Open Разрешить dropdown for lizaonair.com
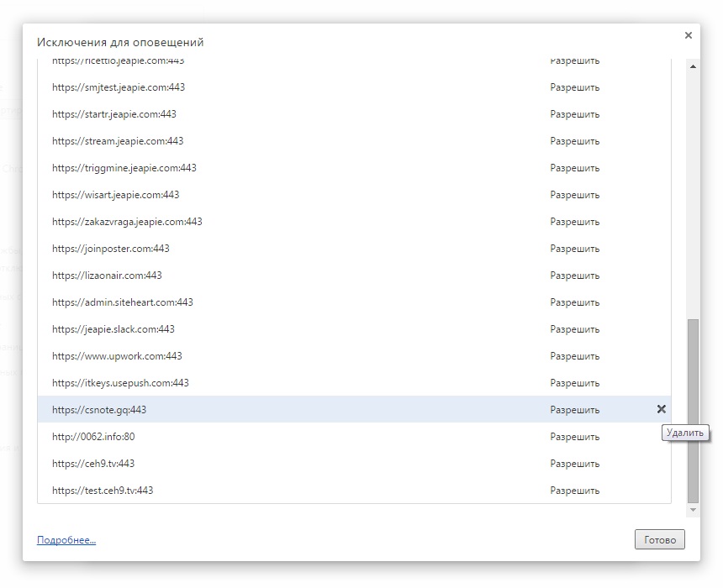 [575, 276]
